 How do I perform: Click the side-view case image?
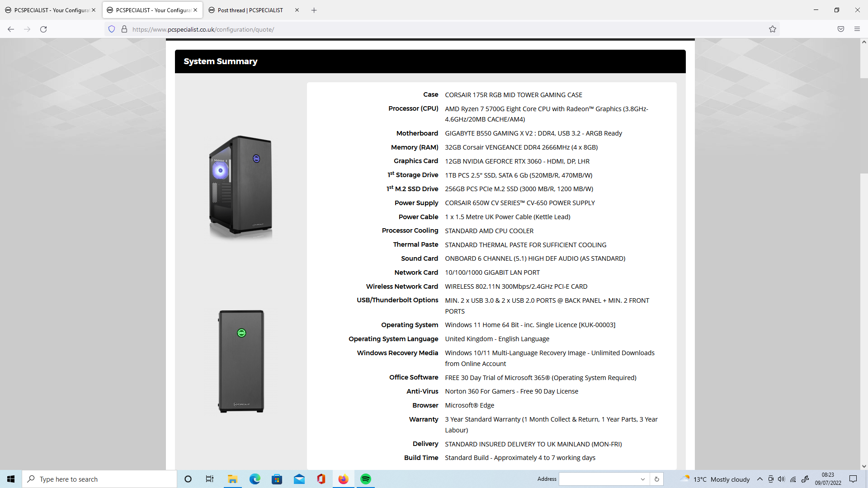click(241, 361)
